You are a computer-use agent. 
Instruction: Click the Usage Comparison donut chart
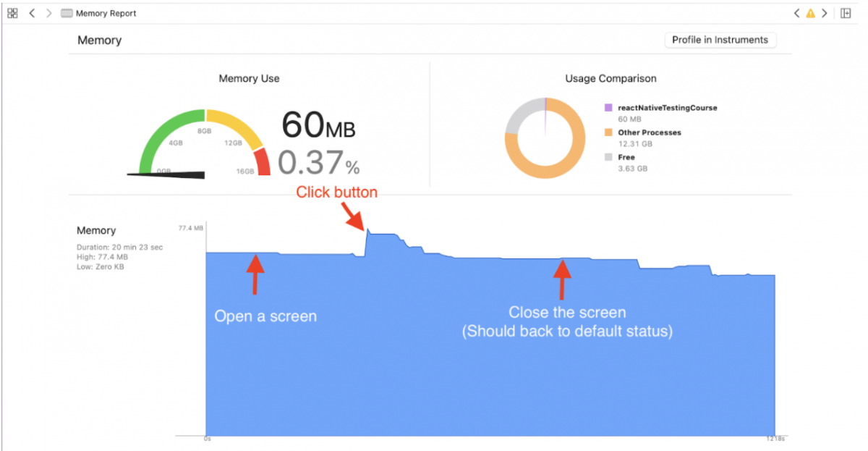click(545, 138)
